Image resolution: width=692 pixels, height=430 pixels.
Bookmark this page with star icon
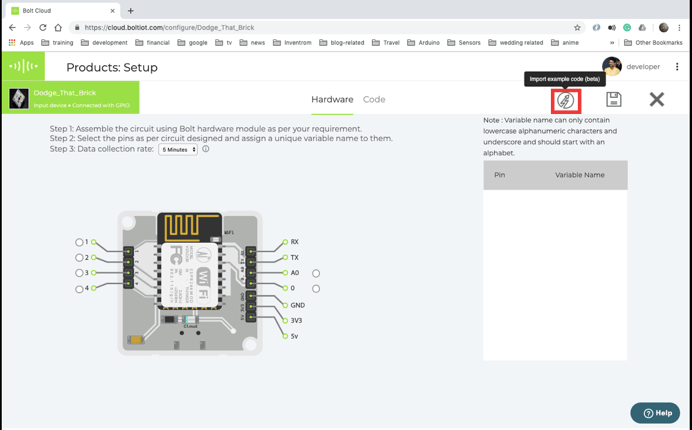(x=577, y=27)
